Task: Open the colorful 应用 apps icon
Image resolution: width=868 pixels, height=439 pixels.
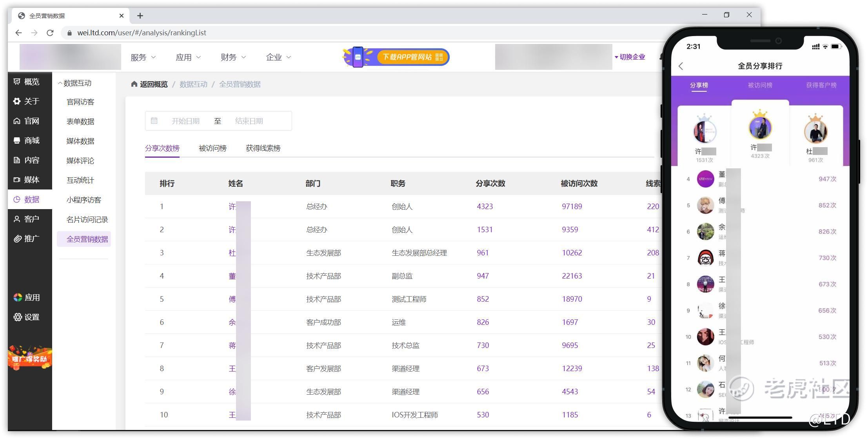Action: click(x=18, y=297)
